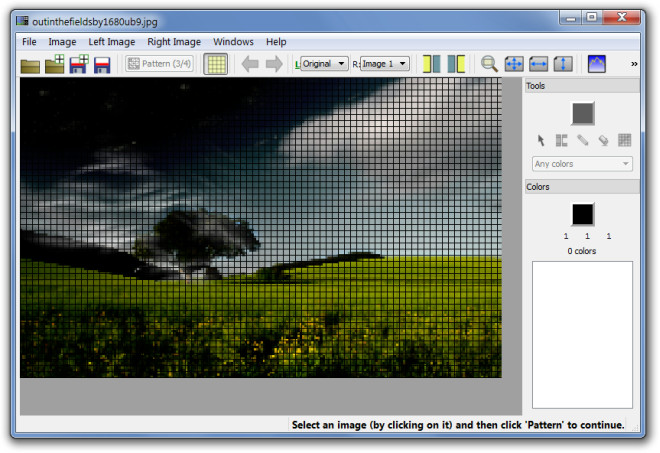Minimize the window
Image resolution: width=660 pixels, height=453 pixels.
571,18
